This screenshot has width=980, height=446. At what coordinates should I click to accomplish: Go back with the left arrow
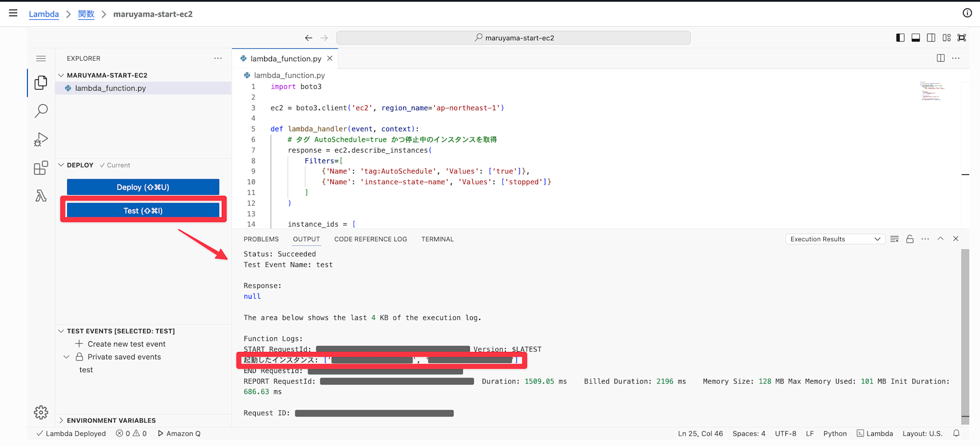point(308,38)
